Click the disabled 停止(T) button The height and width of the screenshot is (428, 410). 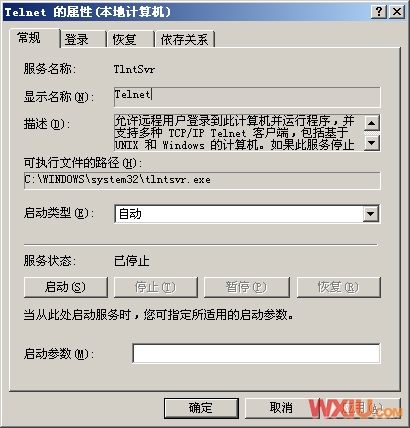pos(156,287)
